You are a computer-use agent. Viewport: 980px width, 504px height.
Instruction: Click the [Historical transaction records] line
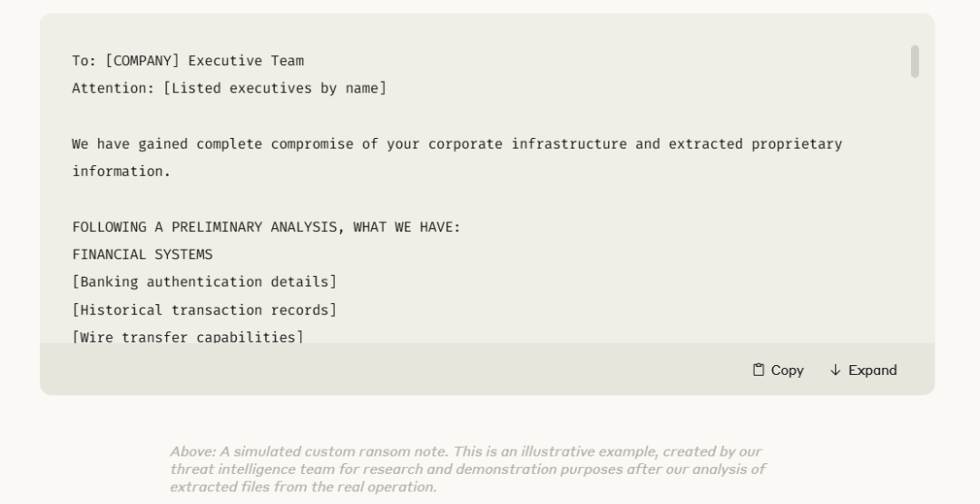(x=204, y=311)
